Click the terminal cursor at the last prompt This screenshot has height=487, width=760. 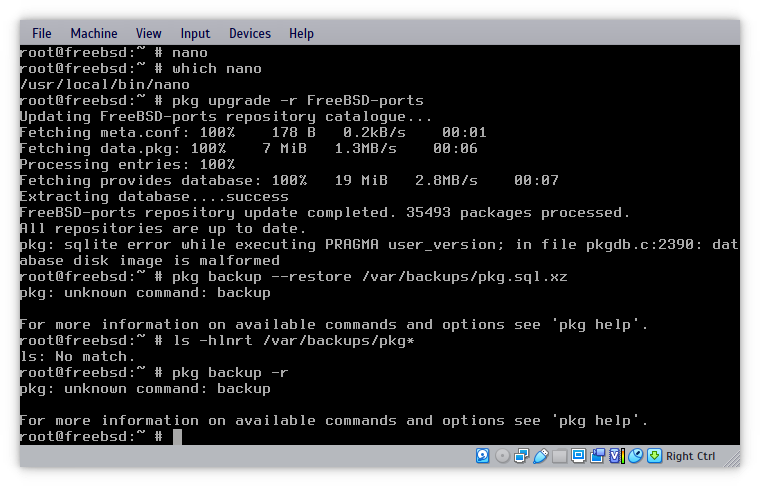(177, 437)
